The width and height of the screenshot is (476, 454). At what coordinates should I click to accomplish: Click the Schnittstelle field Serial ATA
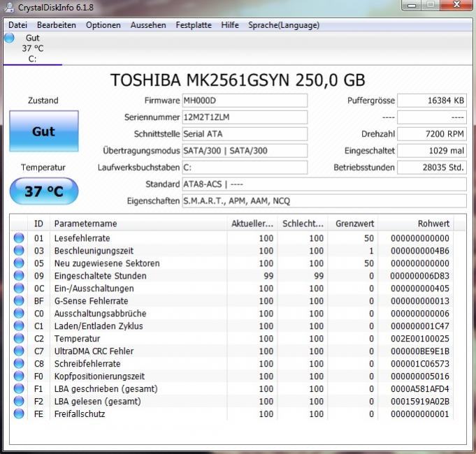245,133
